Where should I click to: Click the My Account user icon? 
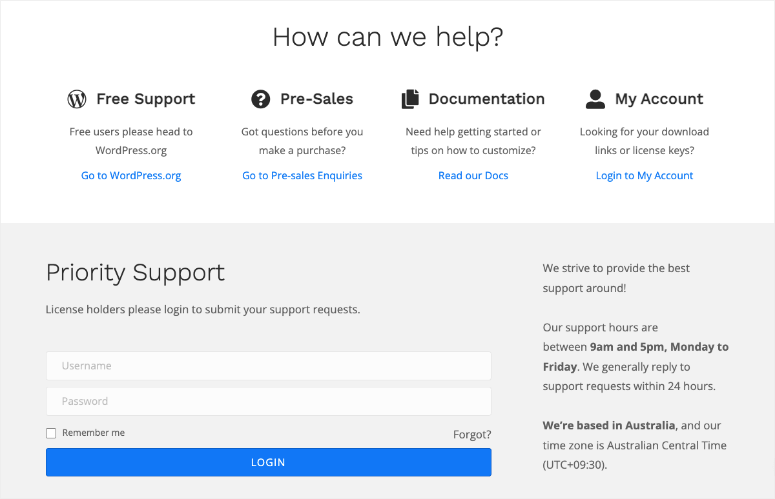pos(596,99)
